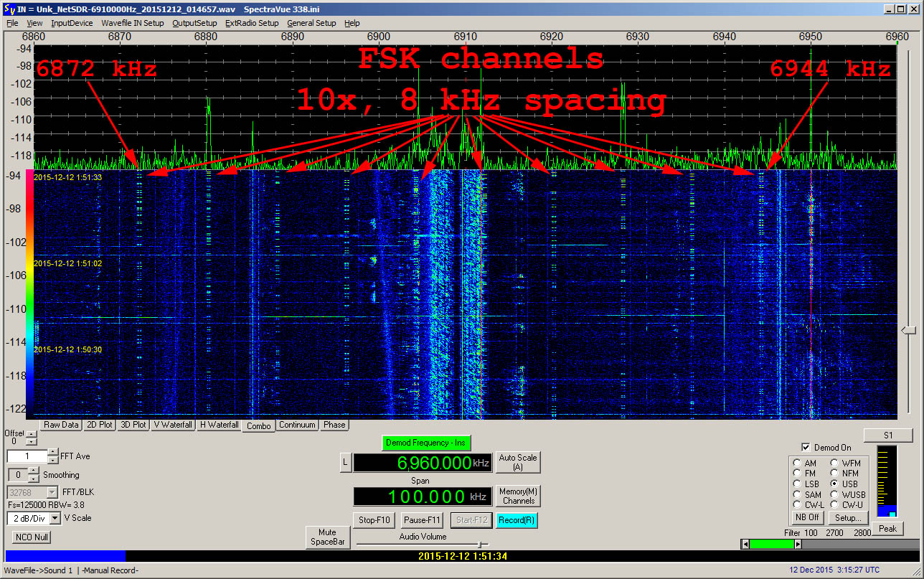Click the vertical slider at right edge

pos(909,329)
